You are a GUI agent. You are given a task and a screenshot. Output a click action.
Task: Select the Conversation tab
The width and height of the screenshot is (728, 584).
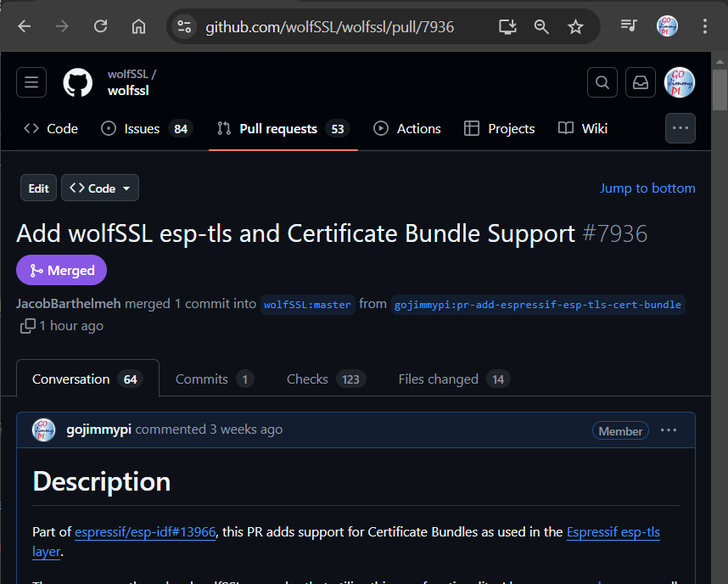87,379
